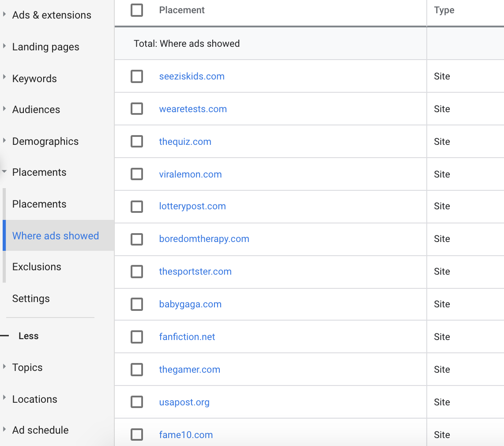Click Less to collapse extra menu items
Viewport: 504px width, 446px height.
click(28, 336)
